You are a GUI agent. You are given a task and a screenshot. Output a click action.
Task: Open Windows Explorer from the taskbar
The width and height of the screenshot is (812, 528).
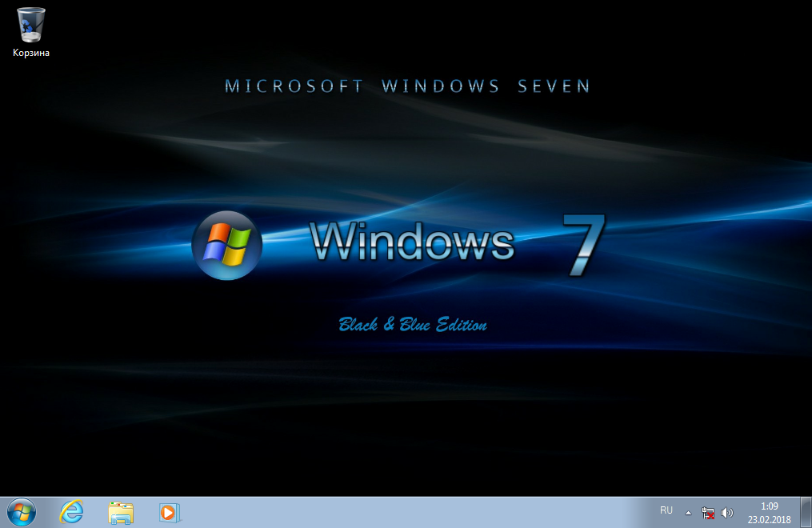click(121, 513)
